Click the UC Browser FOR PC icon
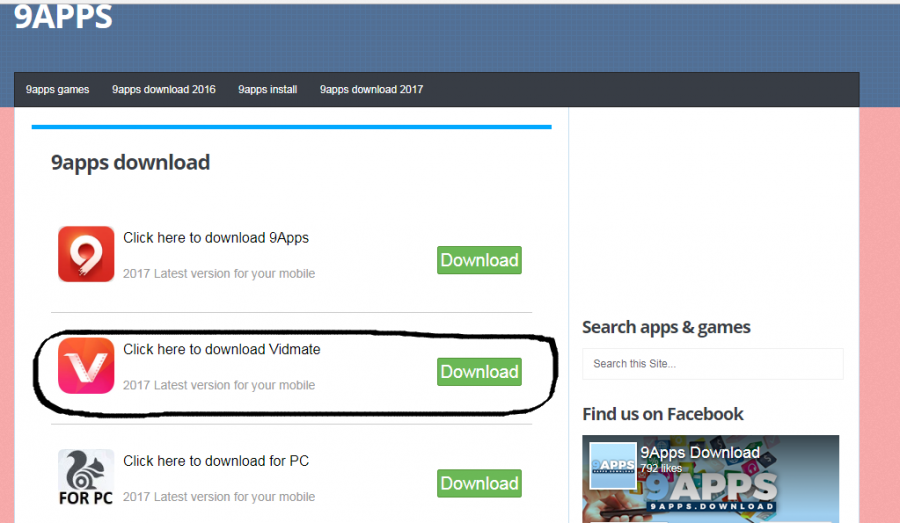Image resolution: width=900 pixels, height=523 pixels. [x=86, y=477]
